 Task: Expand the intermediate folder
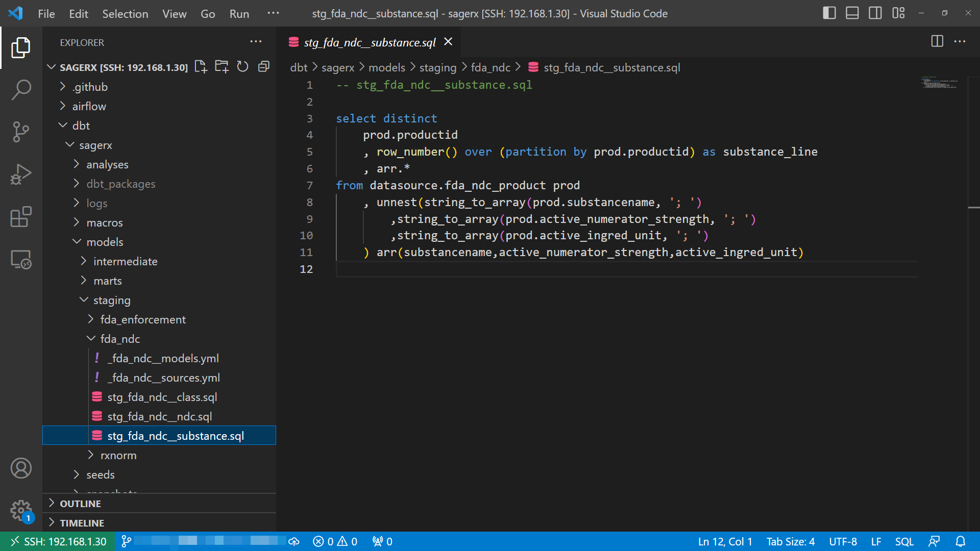[125, 261]
